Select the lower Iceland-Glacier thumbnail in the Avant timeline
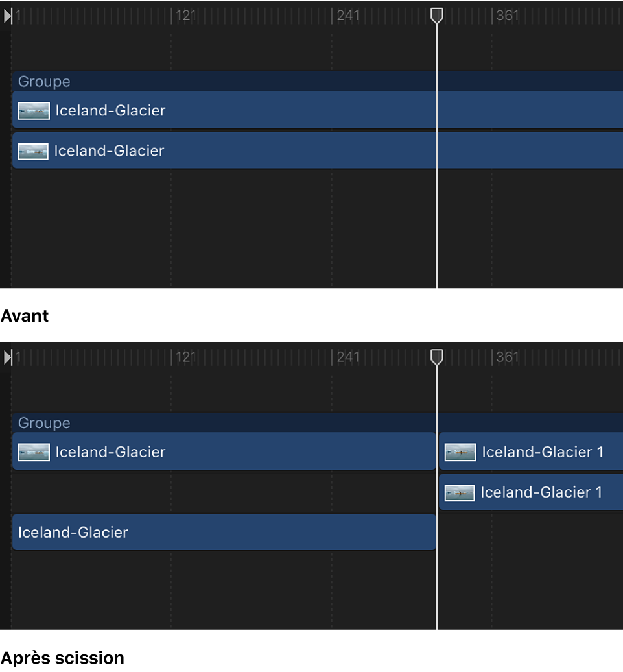Screen dimensions: 623x672 34,152
